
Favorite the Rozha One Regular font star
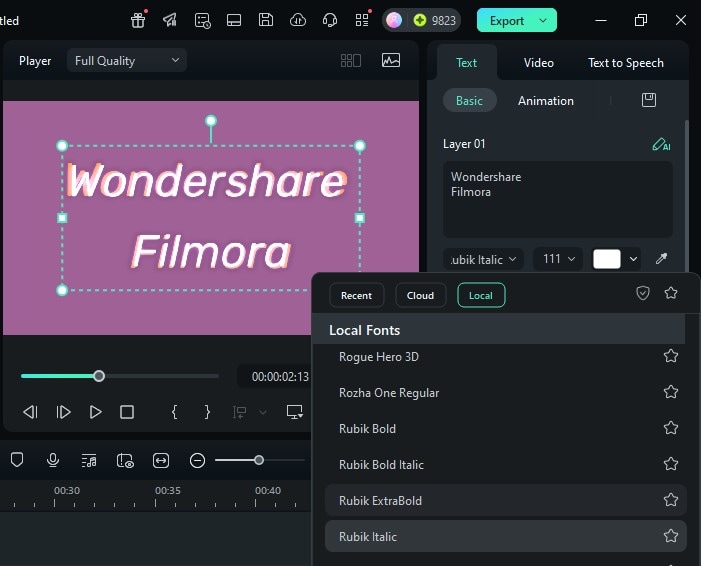coord(671,392)
